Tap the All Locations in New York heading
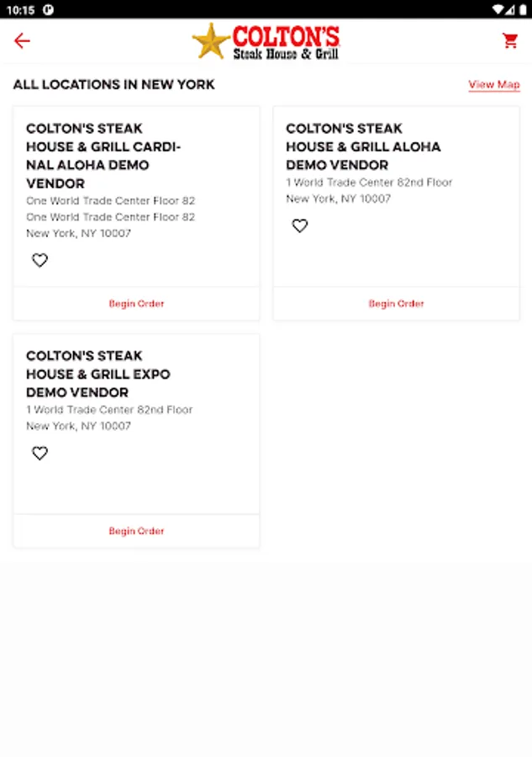532x757 pixels. coord(113,85)
